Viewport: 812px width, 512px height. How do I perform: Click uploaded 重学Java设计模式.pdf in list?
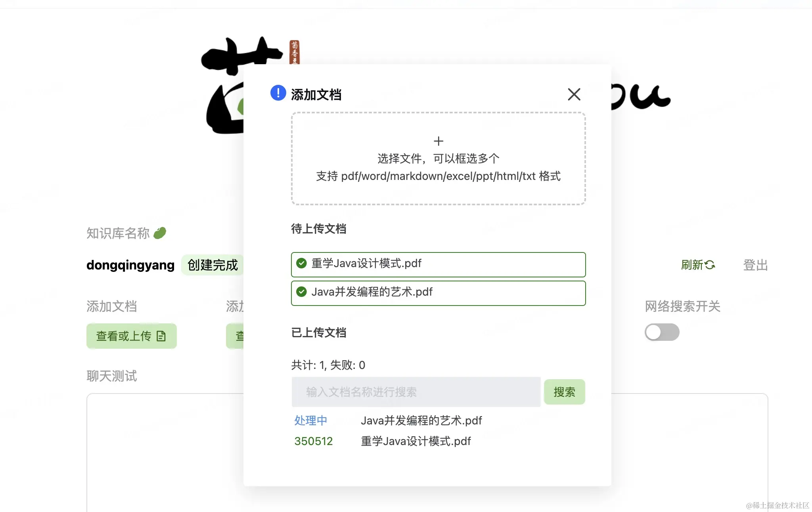pos(416,441)
